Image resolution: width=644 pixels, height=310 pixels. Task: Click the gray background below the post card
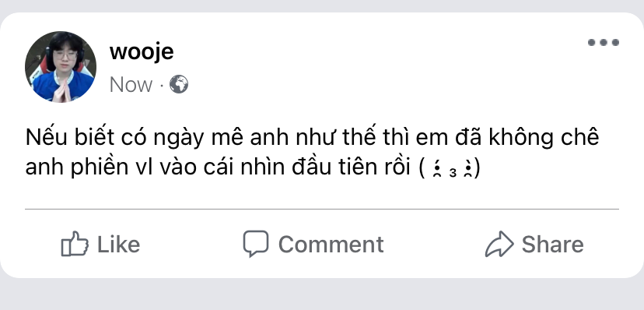click(321, 294)
